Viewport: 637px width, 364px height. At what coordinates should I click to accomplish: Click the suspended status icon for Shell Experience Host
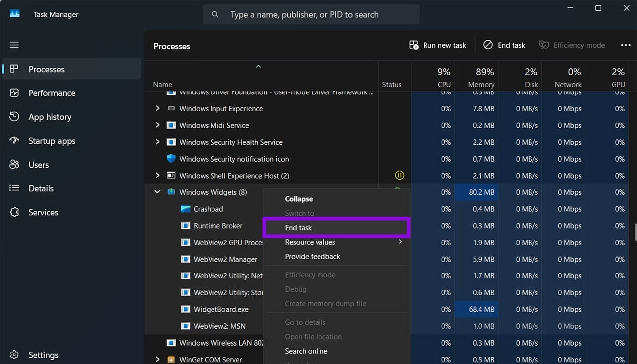tap(399, 175)
